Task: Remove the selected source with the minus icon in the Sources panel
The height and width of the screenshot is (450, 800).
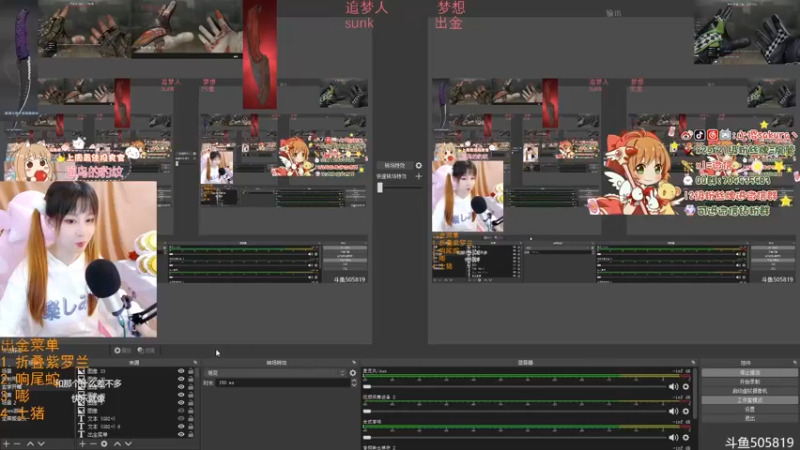Action: point(93,444)
